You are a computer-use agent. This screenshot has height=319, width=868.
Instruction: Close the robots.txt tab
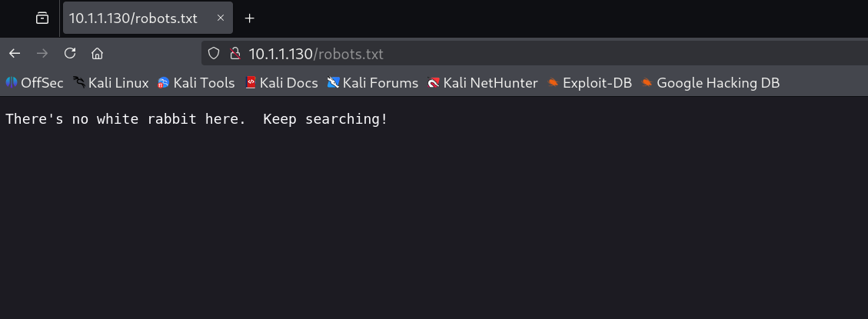pos(220,18)
